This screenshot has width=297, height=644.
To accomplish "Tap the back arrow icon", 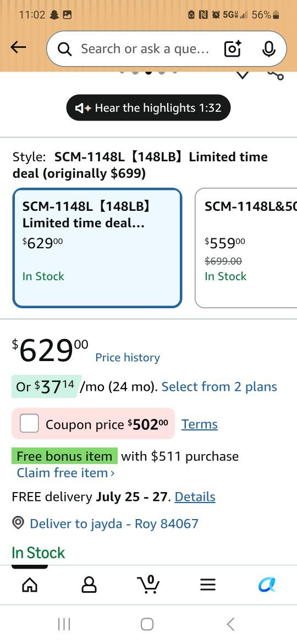I will click(18, 48).
